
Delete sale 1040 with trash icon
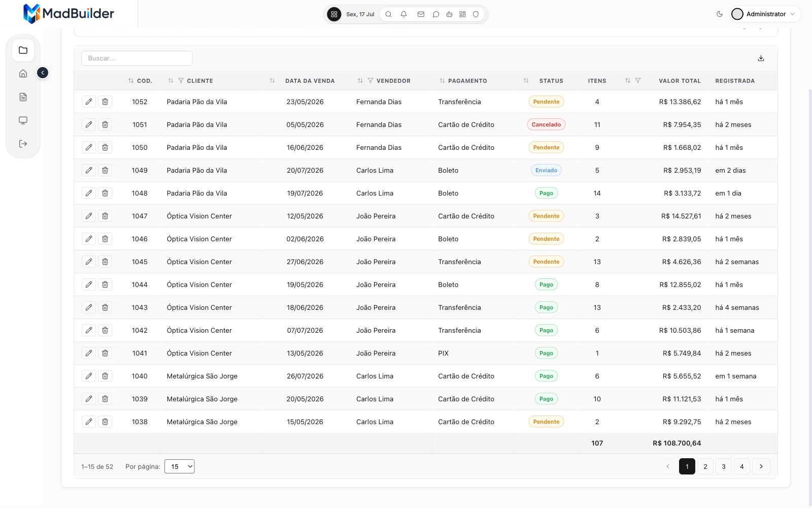point(105,376)
